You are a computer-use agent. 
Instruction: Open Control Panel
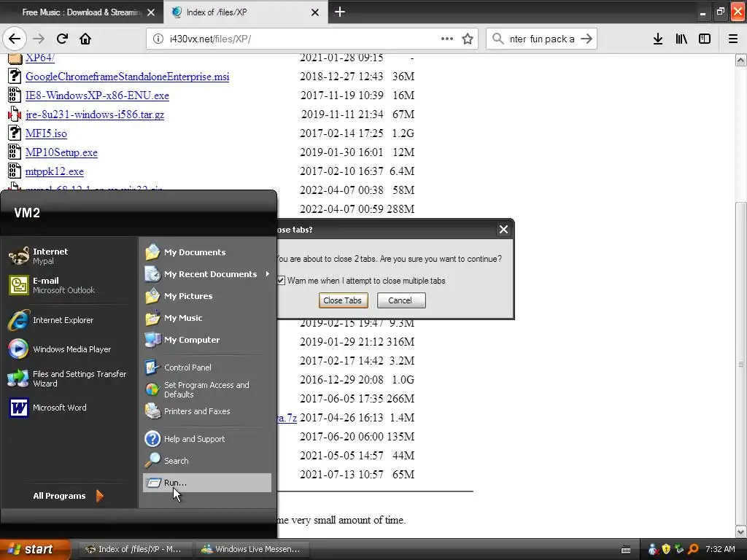(x=207, y=367)
